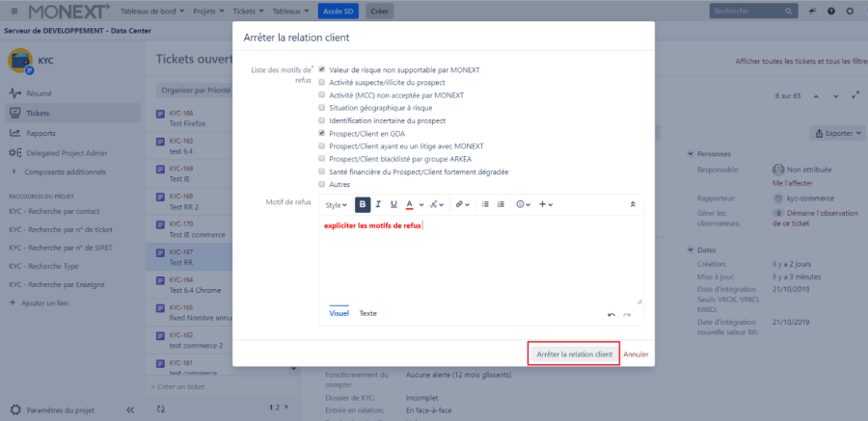
Task: Insert a numbered list
Action: (501, 204)
